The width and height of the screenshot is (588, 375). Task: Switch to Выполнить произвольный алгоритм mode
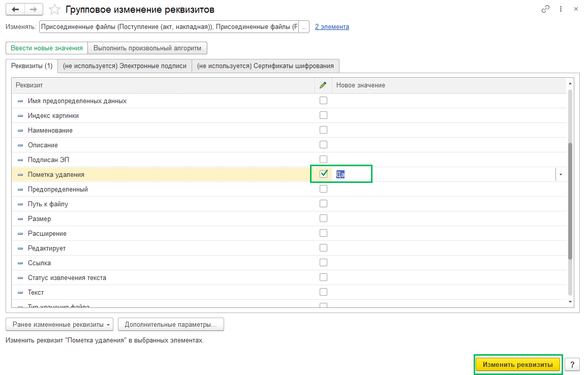(x=147, y=48)
